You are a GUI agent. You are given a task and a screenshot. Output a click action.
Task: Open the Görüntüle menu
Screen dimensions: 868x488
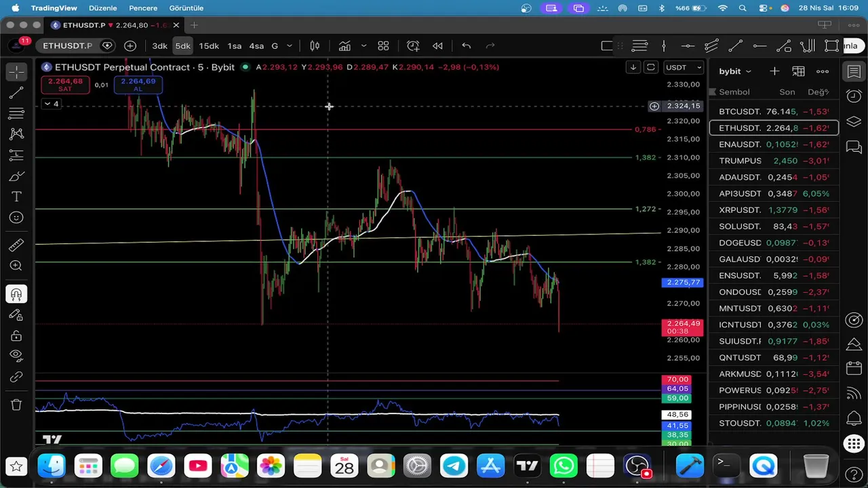coord(186,8)
